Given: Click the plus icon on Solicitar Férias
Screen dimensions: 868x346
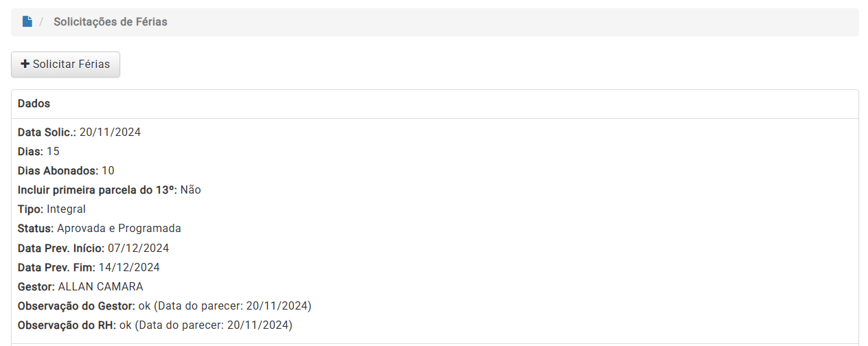Looking at the screenshot, I should pyautogui.click(x=25, y=64).
